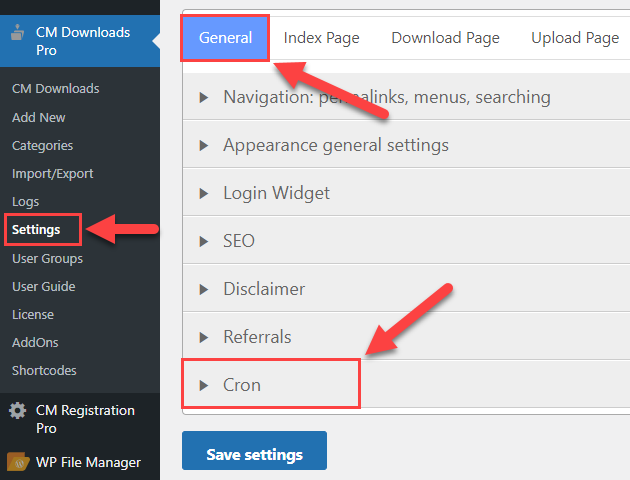The width and height of the screenshot is (630, 480).
Task: Click the Save settings button
Action: 254,451
